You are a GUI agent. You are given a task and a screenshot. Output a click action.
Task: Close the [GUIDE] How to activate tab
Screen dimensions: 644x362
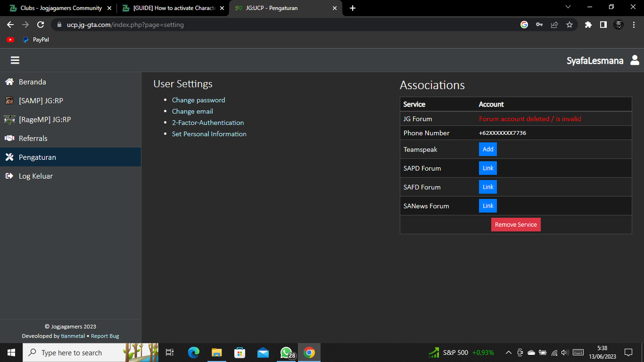pos(222,8)
